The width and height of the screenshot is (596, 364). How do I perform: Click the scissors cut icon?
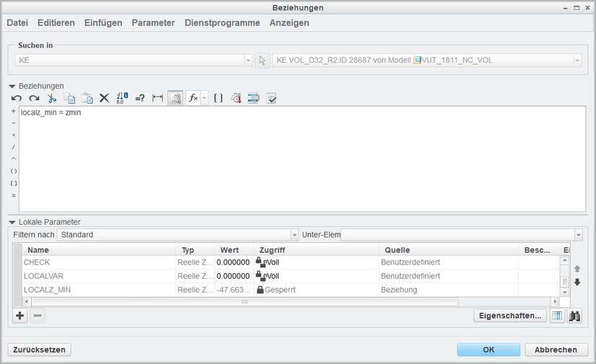[x=52, y=98]
